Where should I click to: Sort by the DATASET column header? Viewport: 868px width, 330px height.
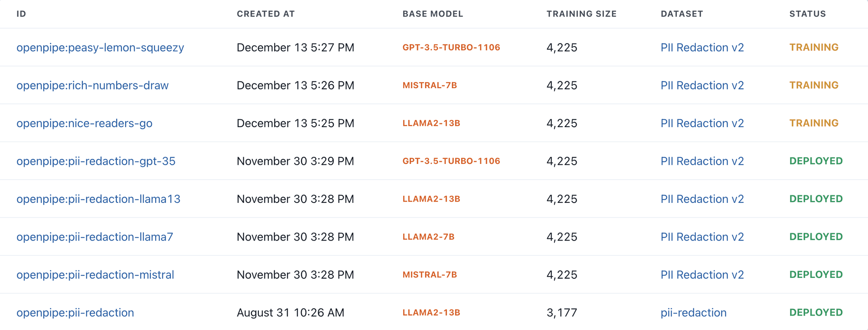[682, 14]
